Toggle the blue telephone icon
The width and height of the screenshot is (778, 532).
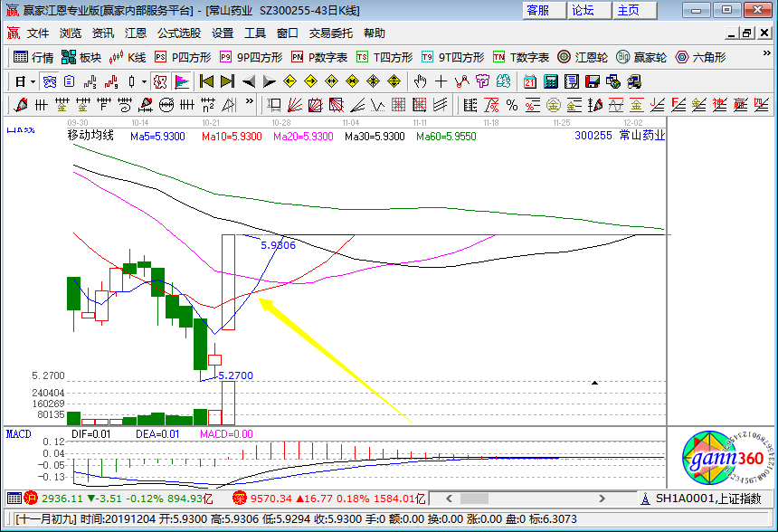coord(49,81)
